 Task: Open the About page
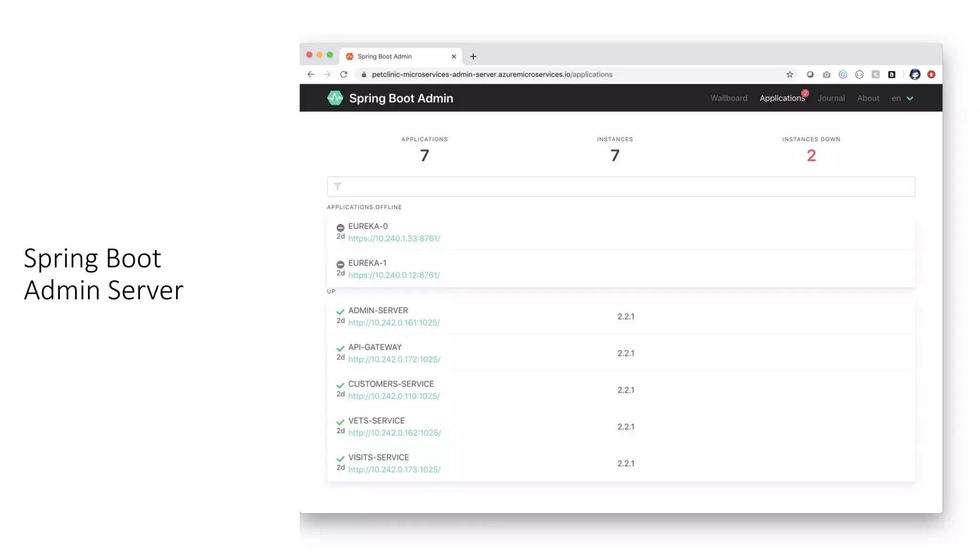(x=868, y=98)
